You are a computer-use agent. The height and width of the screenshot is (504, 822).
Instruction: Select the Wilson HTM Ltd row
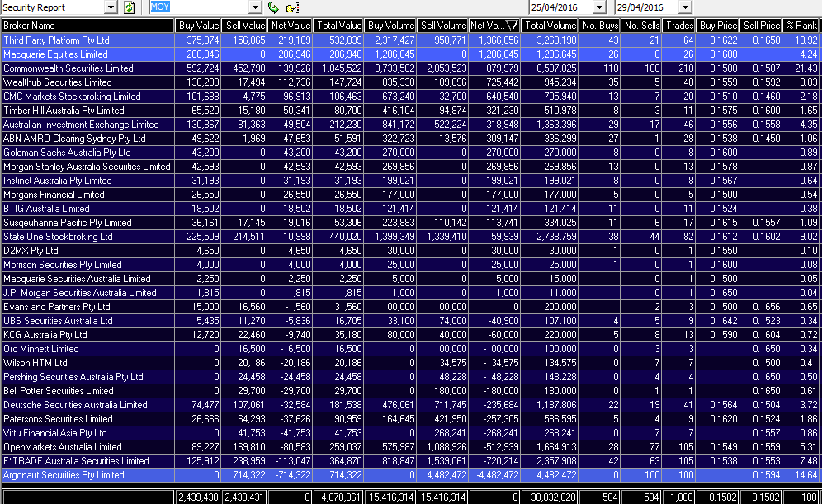coord(410,363)
